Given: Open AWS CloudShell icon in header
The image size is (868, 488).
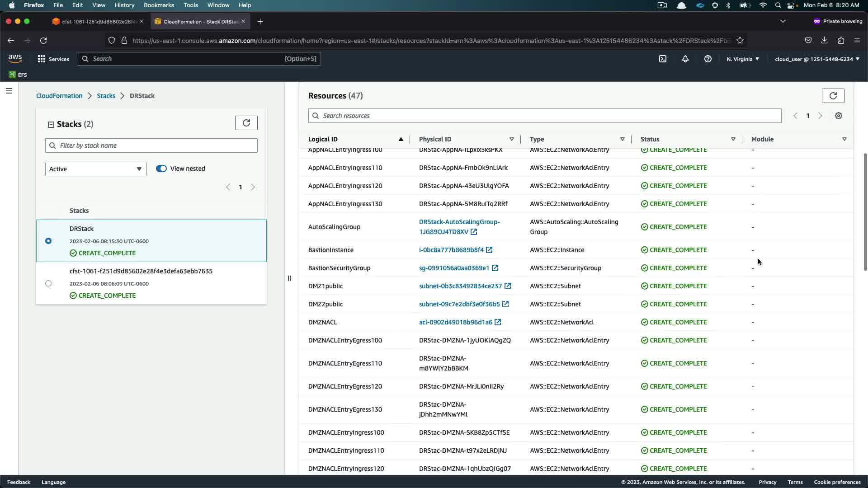Looking at the screenshot, I should tap(663, 59).
